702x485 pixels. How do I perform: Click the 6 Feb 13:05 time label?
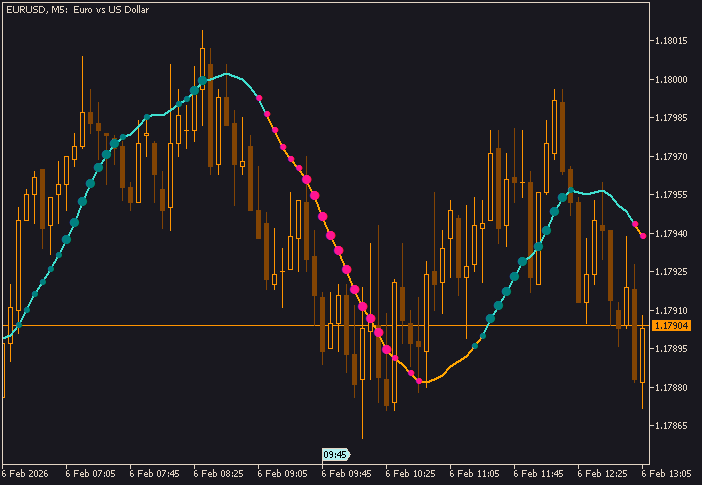pos(667,474)
